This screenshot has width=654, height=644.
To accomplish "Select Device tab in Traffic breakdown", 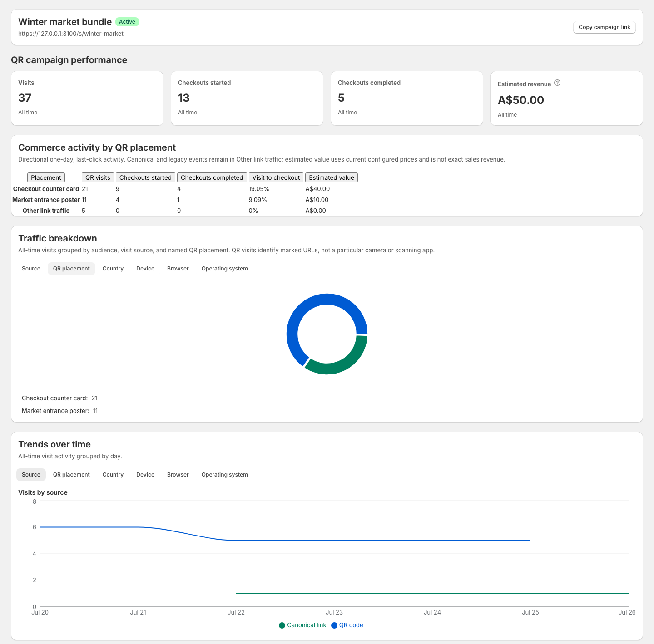I will (145, 269).
